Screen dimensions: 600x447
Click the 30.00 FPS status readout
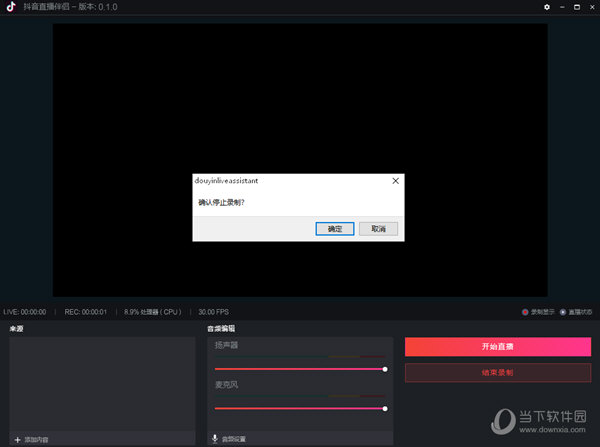tap(214, 312)
